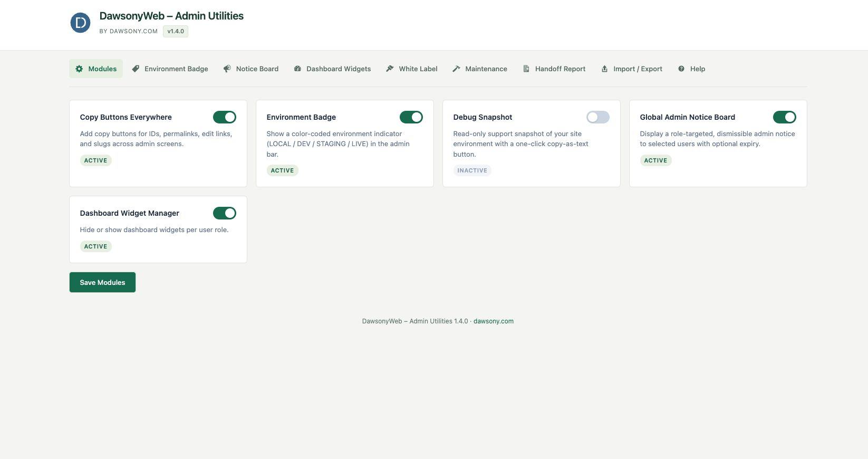The image size is (868, 459).
Task: Click ACTIVE badge under Global Admin Notice Board
Action: (655, 160)
